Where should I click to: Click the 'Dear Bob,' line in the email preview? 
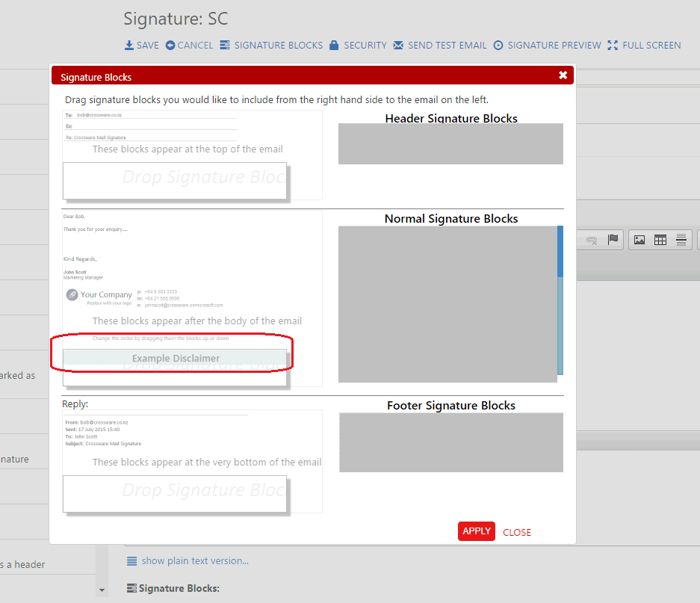click(74, 217)
